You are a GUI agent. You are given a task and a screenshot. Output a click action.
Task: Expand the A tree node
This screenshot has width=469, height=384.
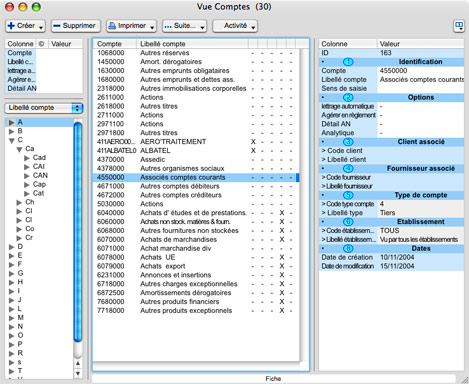[x=11, y=122]
